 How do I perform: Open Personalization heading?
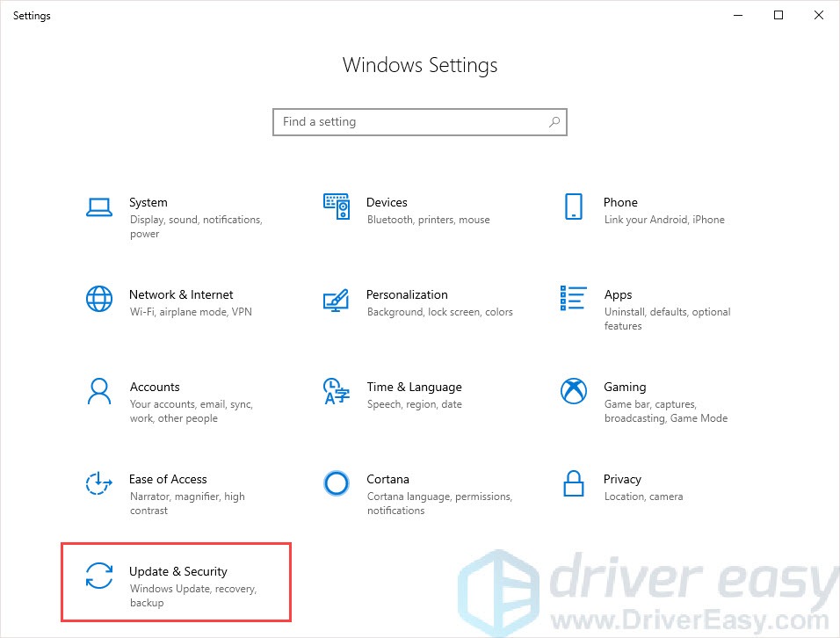407,294
